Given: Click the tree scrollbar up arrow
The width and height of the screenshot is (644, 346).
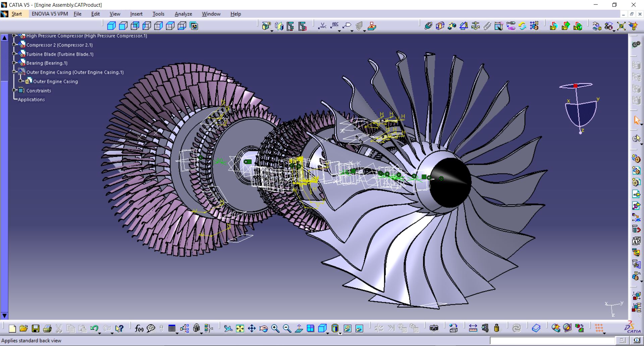Looking at the screenshot, I should click(x=4, y=38).
